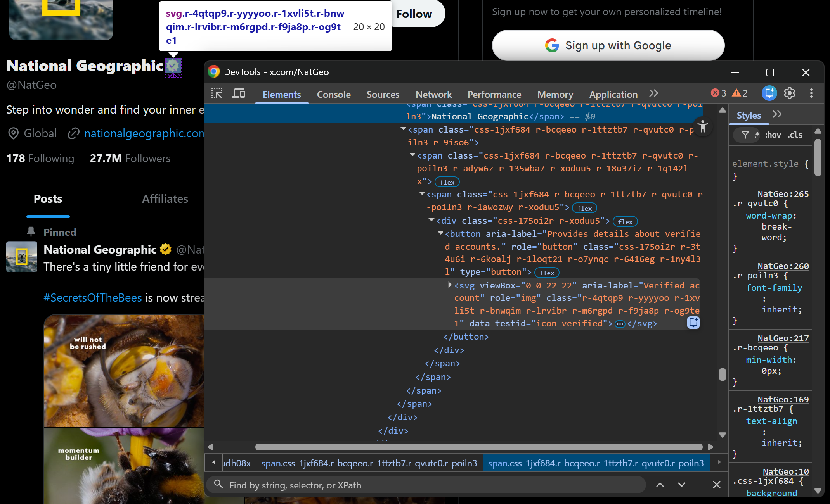Click the AI ask icon on svg row

point(693,323)
